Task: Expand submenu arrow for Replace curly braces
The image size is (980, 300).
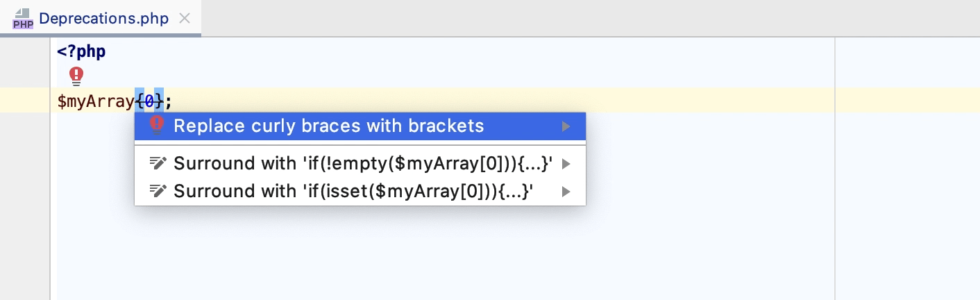Action: point(566,126)
